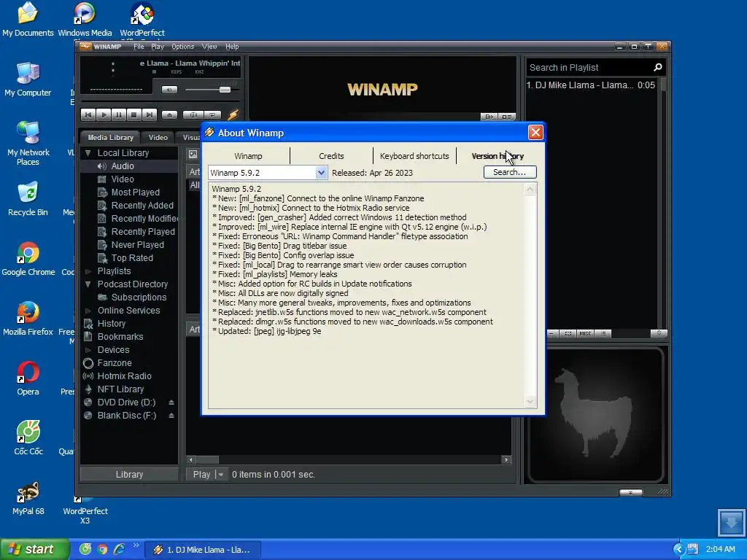Open the File menu in Winamp
The image size is (747, 560).
coord(139,47)
